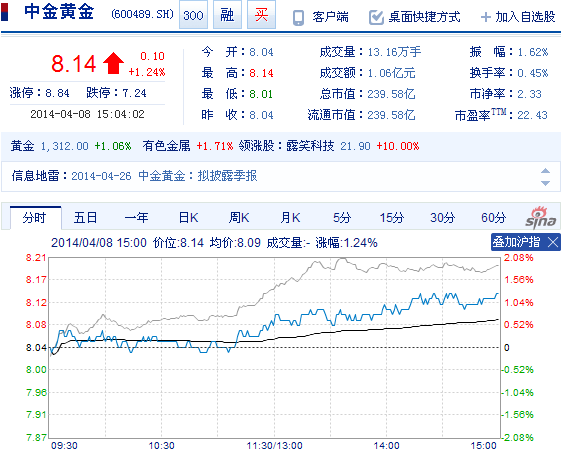Switch to the 60分 chart tab
Viewport: 561px width, 451px height.
tap(493, 217)
